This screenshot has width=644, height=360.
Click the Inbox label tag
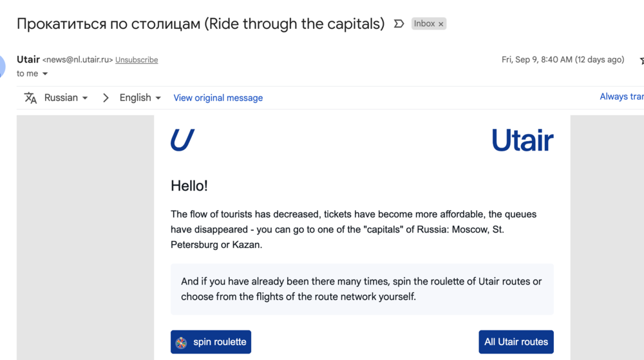424,24
